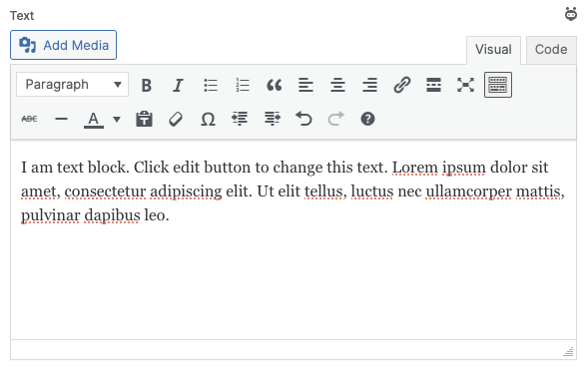
Task: Toggle the toolbar kitchen sink
Action: (x=498, y=85)
